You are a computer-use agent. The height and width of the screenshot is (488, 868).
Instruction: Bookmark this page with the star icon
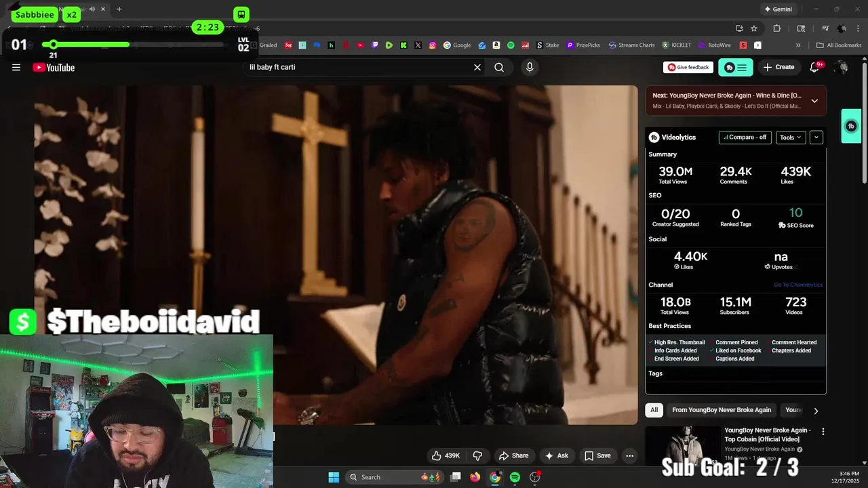[x=754, y=28]
